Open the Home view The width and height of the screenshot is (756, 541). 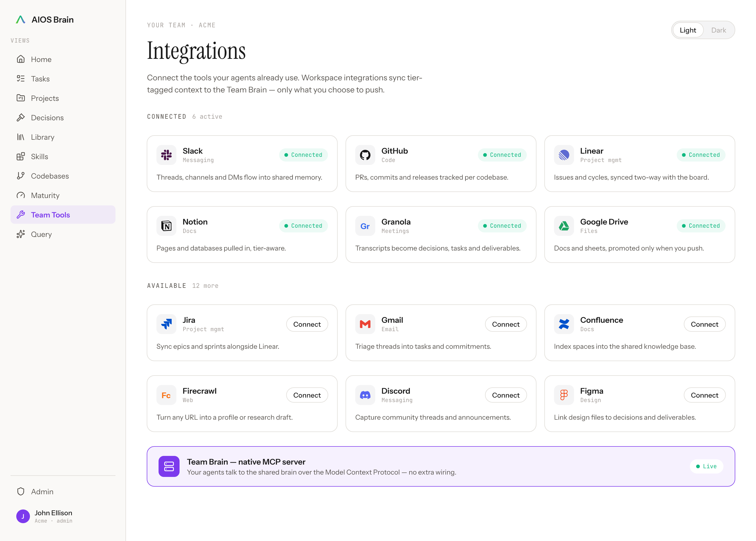(x=63, y=59)
